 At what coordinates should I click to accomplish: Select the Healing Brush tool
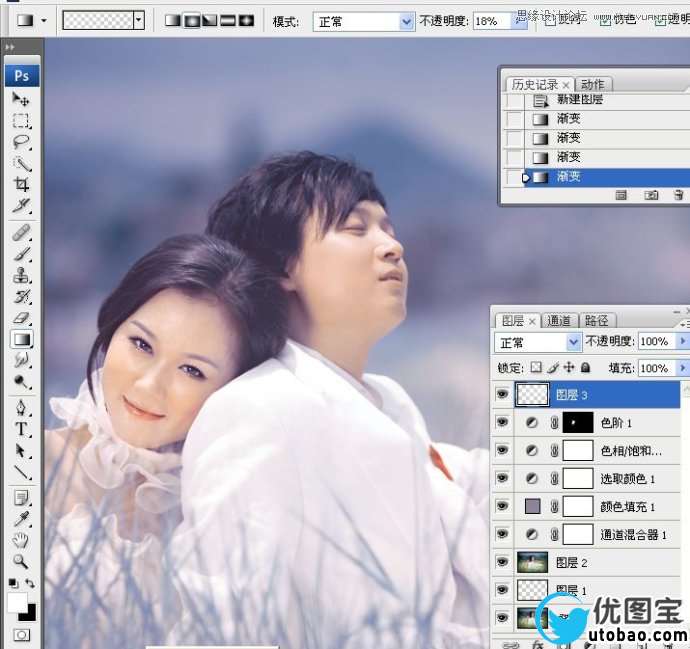(x=21, y=233)
